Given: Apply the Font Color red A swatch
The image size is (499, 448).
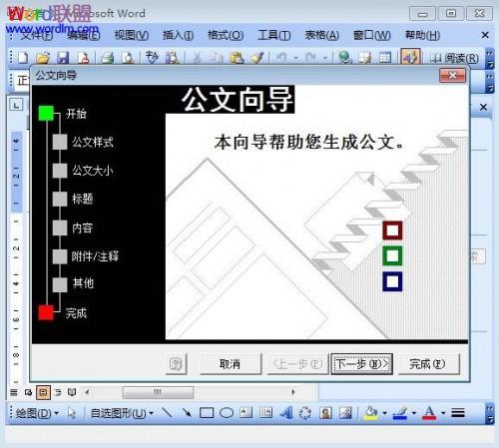Looking at the screenshot, I should point(429,413).
